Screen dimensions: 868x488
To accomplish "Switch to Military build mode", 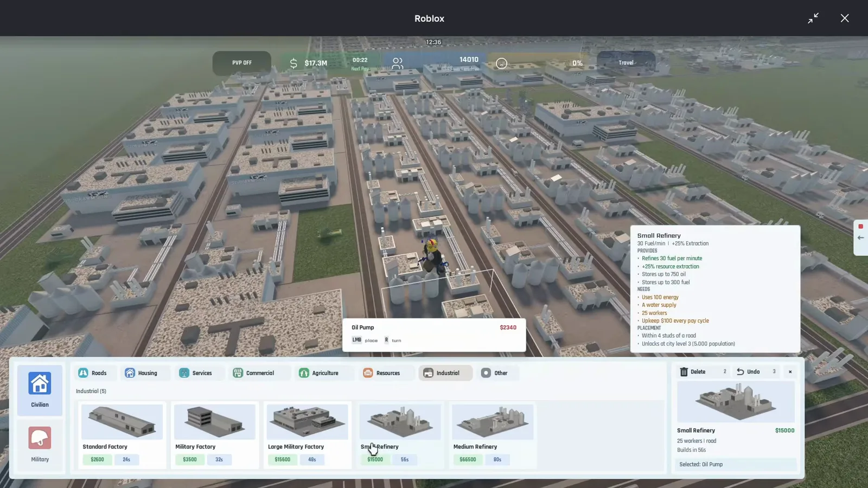I will click(40, 444).
